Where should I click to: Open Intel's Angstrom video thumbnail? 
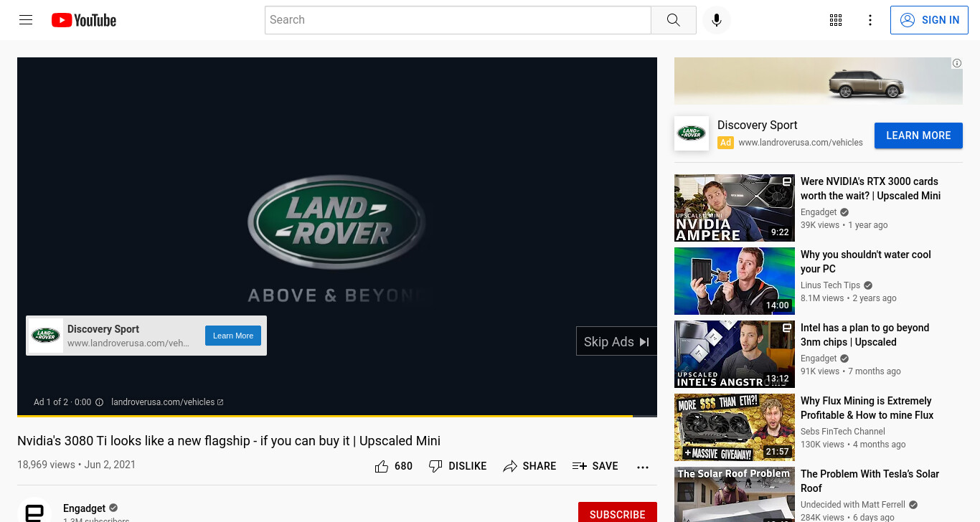(x=735, y=354)
